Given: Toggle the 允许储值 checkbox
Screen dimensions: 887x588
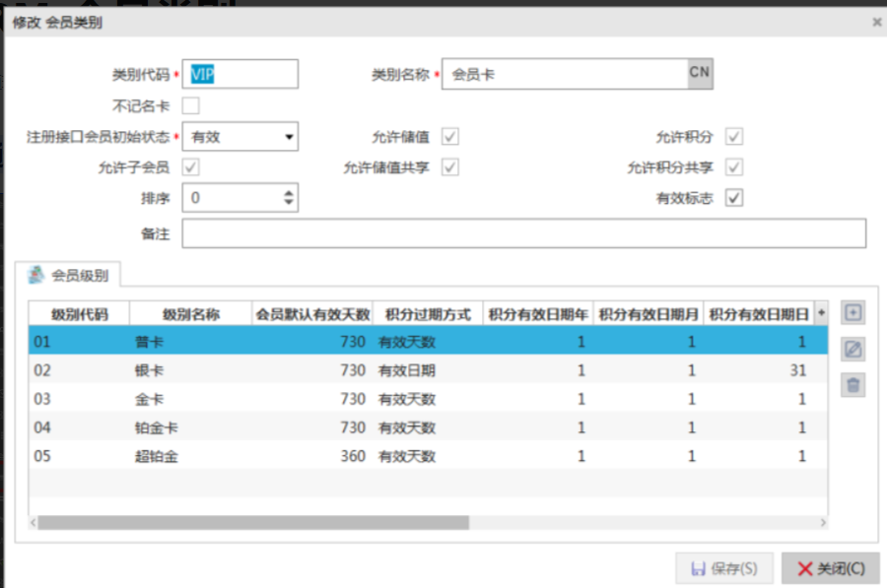Looking at the screenshot, I should [x=449, y=137].
